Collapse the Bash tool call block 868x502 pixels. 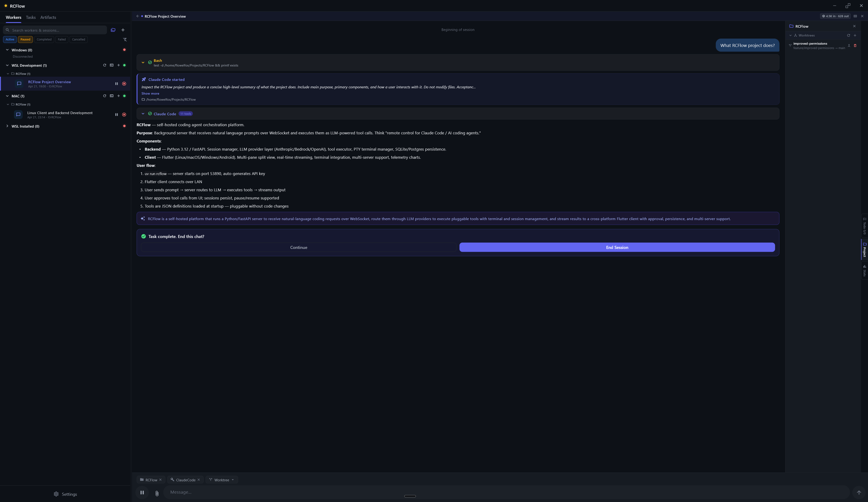coord(143,62)
